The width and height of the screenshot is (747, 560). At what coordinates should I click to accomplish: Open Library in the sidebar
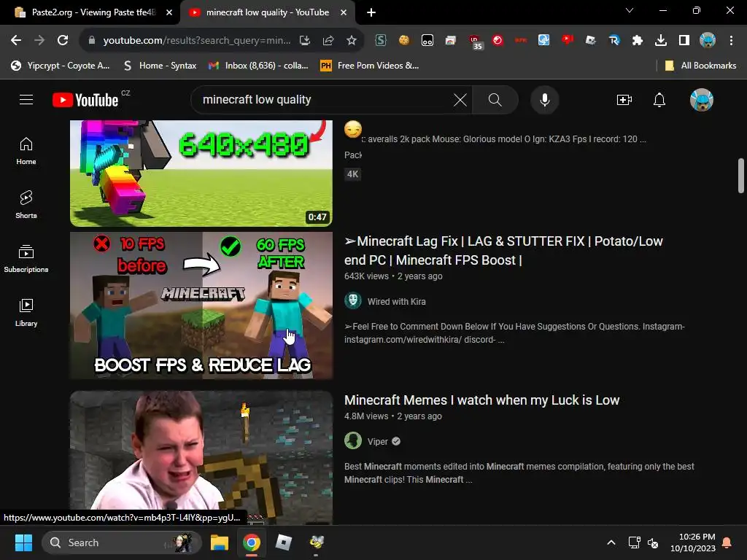26,312
